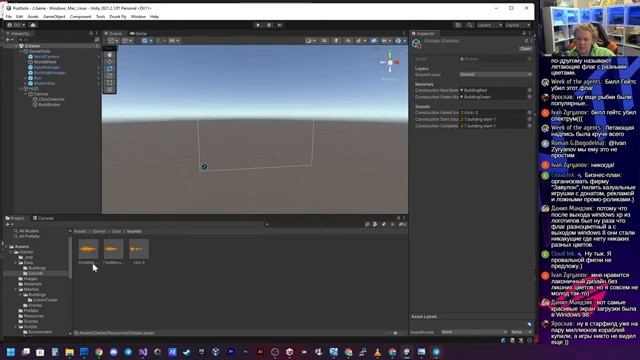
Task: Click the Data breadcrumb in project path
Action: coord(116,231)
